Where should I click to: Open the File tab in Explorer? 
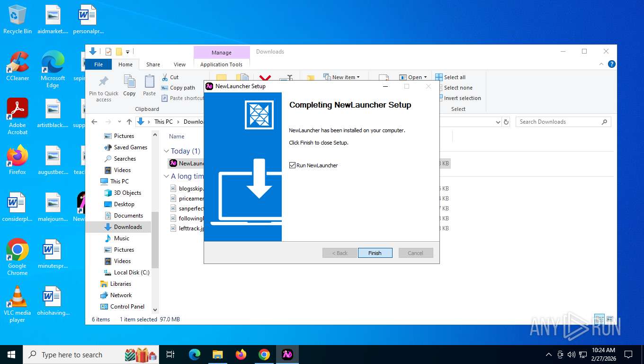pos(98,64)
